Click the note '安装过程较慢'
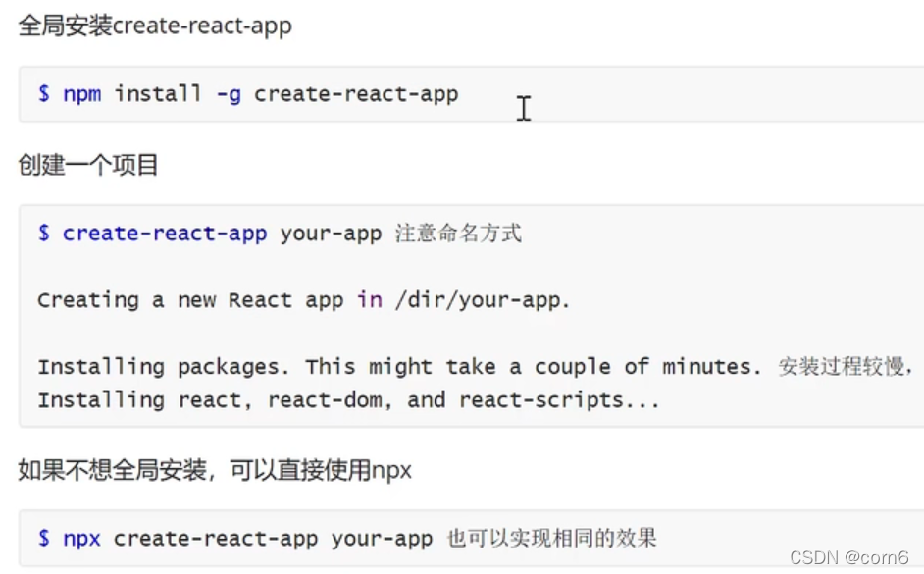This screenshot has width=924, height=574. (x=842, y=367)
